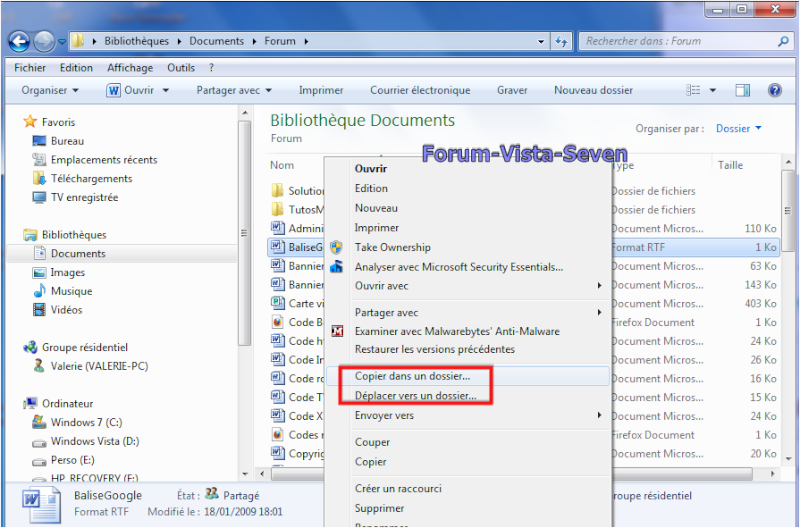
Task: Open the Fichier menu
Action: [30, 68]
